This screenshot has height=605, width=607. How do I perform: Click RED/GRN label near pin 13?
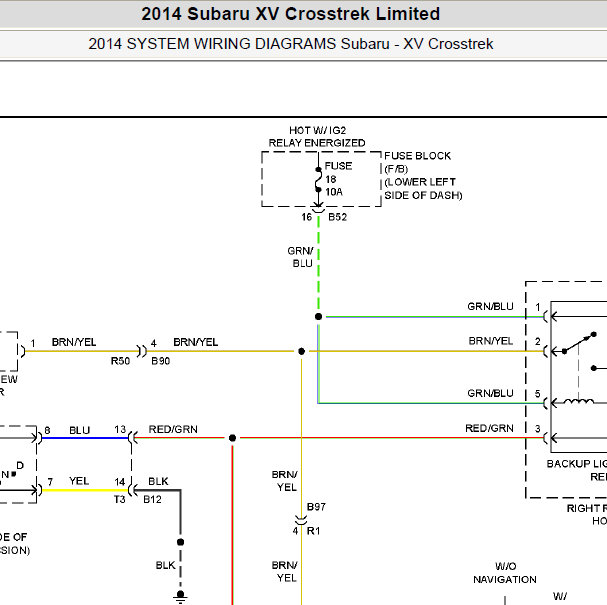(x=173, y=429)
